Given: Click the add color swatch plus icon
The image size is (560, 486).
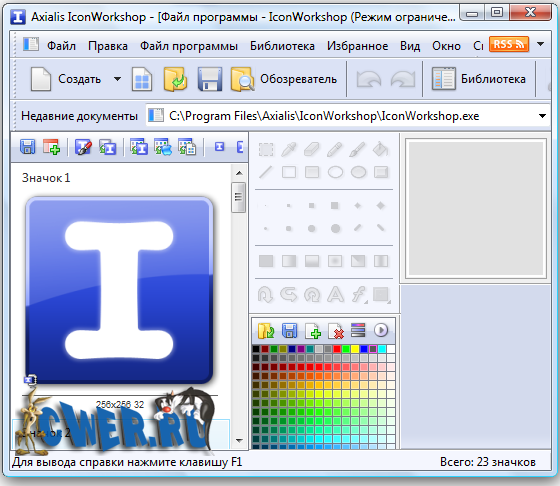Looking at the screenshot, I should click(313, 331).
